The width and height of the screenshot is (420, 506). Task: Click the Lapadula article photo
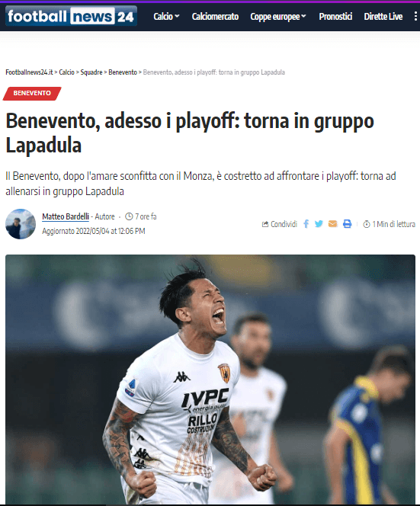pos(210,379)
